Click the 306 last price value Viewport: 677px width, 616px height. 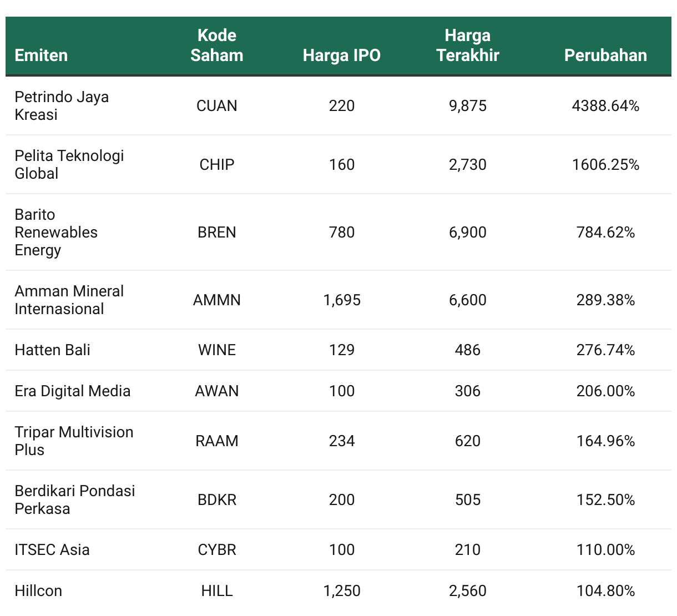[467, 391]
